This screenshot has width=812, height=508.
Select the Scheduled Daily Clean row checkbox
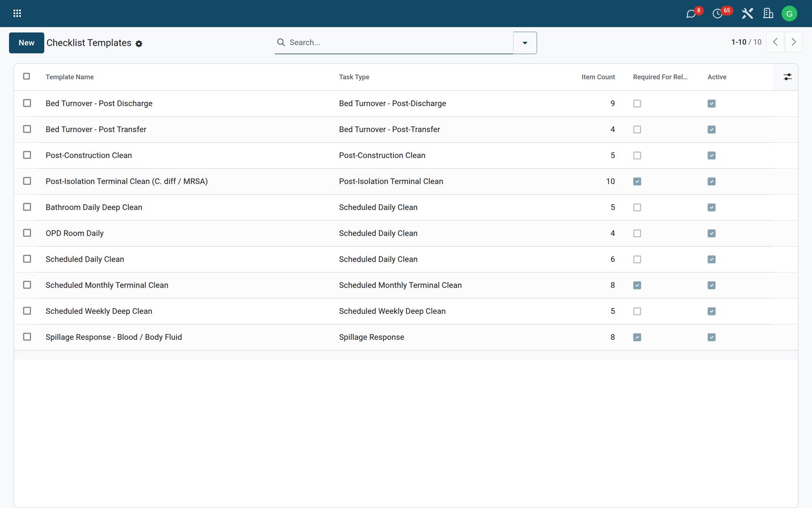tap(27, 259)
